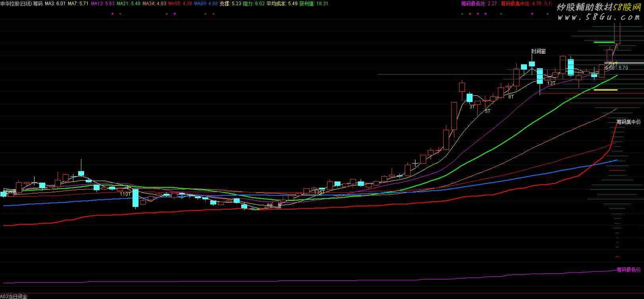Image resolution: width=644 pixels, height=299 pixels.
Task: Click the 5.66 - 5.70 price range label
Action: point(617,68)
